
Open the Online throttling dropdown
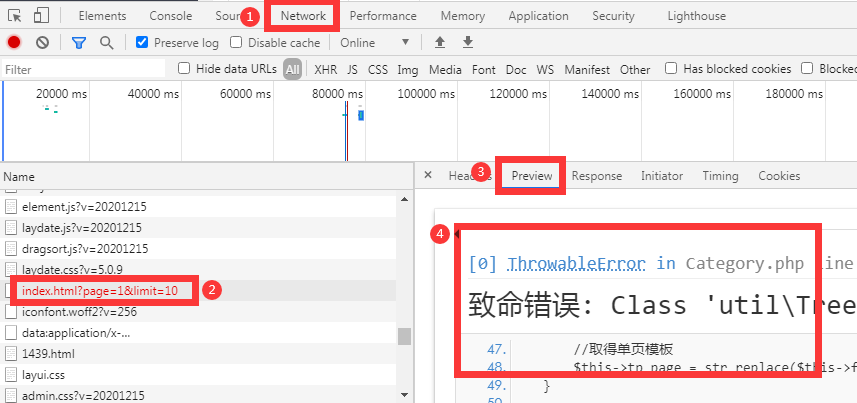(x=374, y=43)
